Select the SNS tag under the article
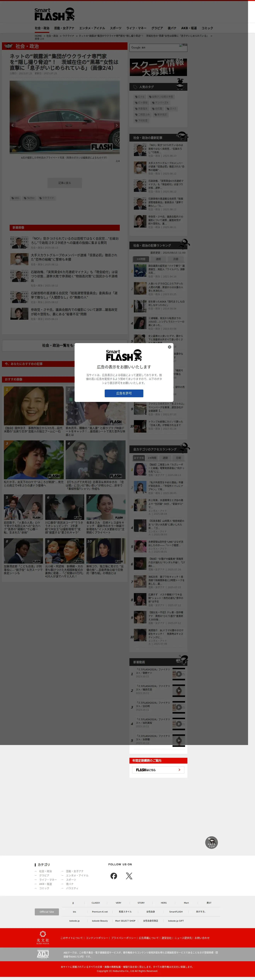 pyautogui.click(x=16, y=198)
